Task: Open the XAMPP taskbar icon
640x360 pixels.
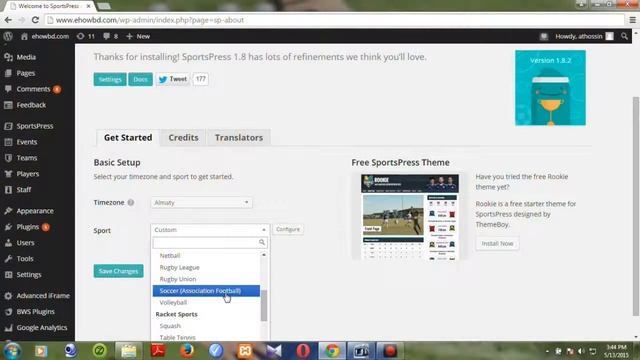Action: coord(245,351)
